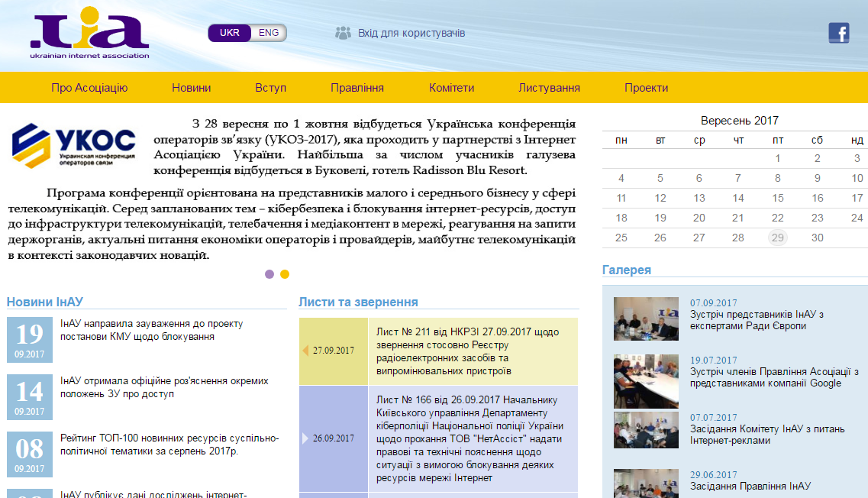Open gallery item about Інтернет-реклами committee
This screenshot has height=498, width=868.
pos(767,435)
